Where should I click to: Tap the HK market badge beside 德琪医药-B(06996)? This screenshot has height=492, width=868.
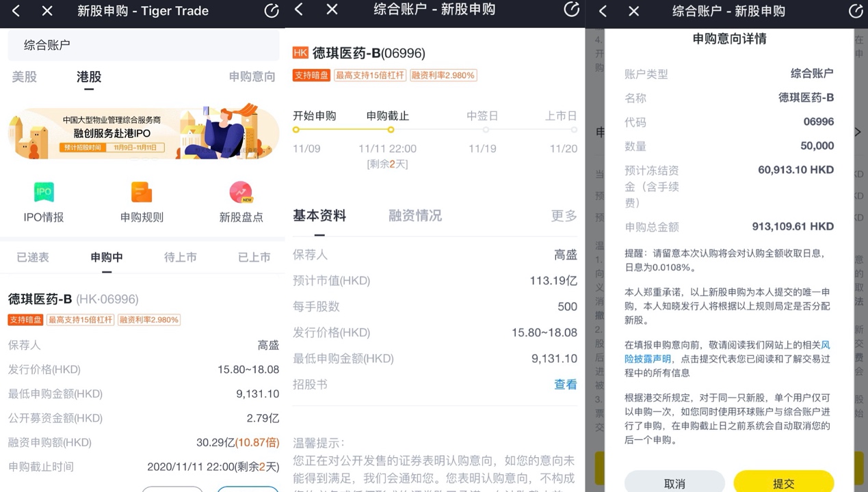click(300, 53)
